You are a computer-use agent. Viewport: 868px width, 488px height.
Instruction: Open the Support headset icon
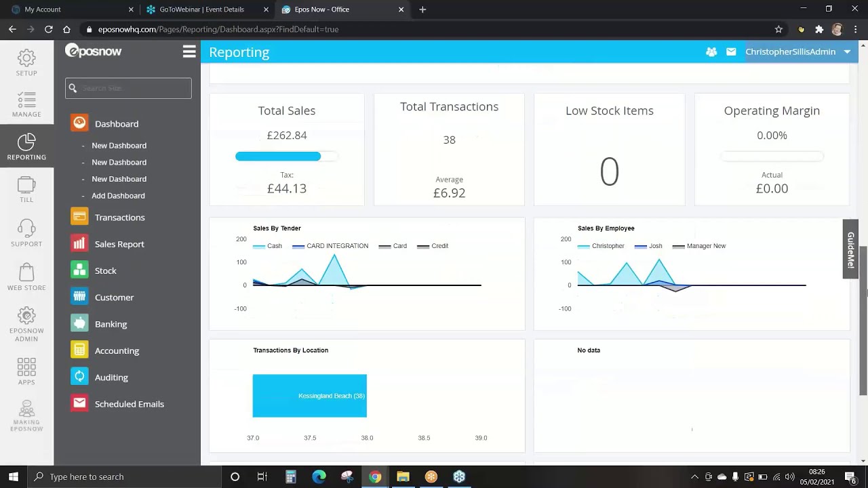tap(26, 227)
